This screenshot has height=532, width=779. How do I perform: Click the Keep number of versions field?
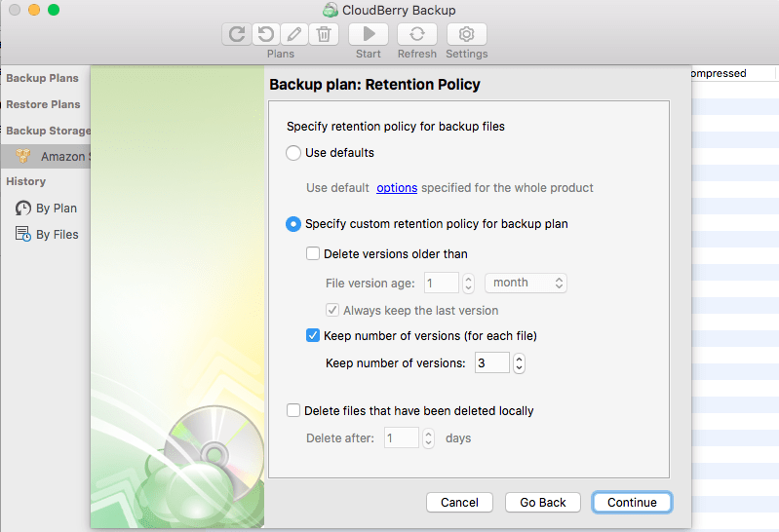point(491,363)
